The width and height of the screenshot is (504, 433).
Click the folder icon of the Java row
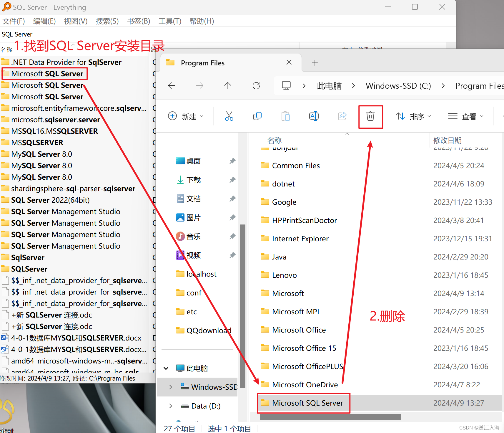click(x=265, y=257)
